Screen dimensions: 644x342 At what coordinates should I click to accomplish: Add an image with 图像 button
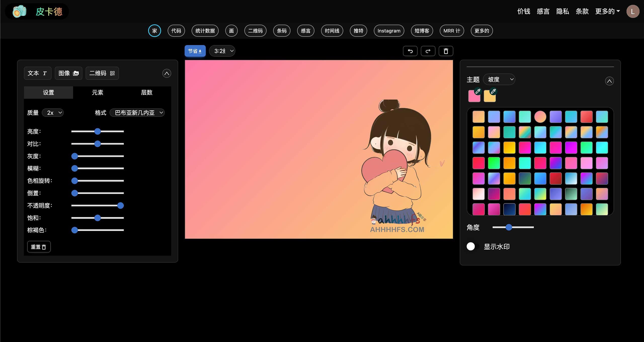tap(68, 73)
